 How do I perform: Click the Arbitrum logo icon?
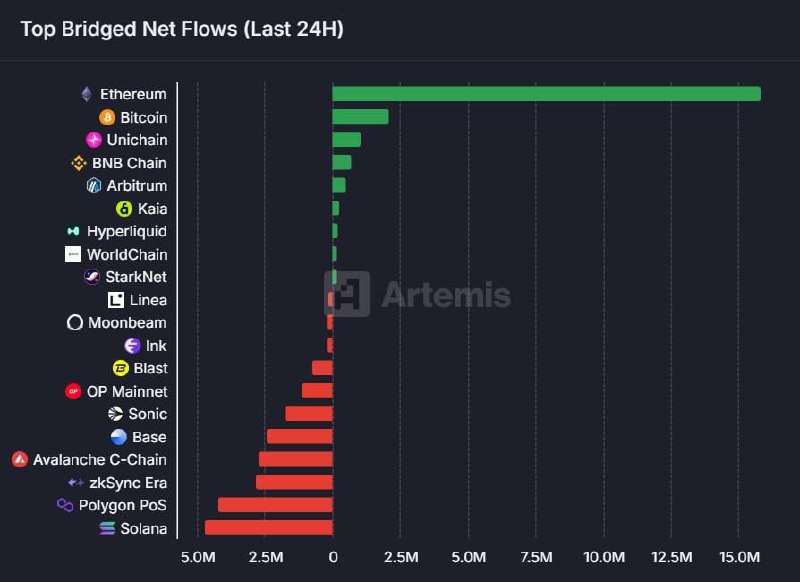point(94,186)
